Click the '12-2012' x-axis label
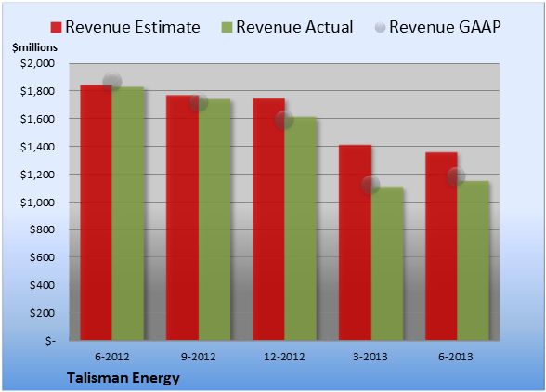Viewport: 546px width, 392px height. click(284, 357)
